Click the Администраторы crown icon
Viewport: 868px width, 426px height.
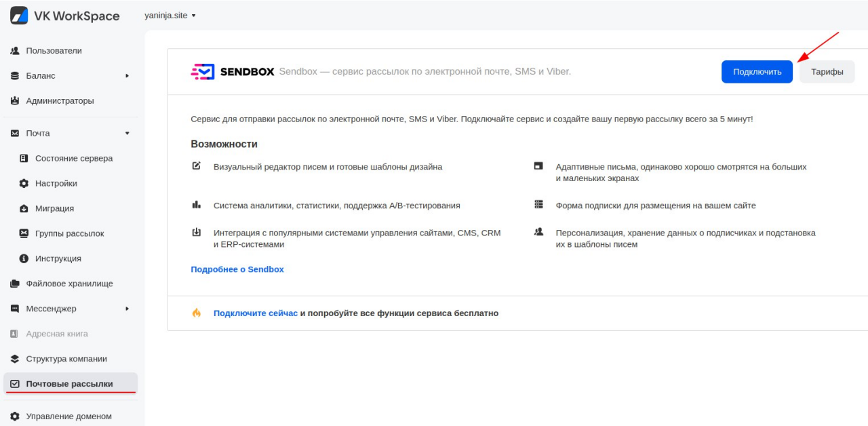(x=15, y=101)
